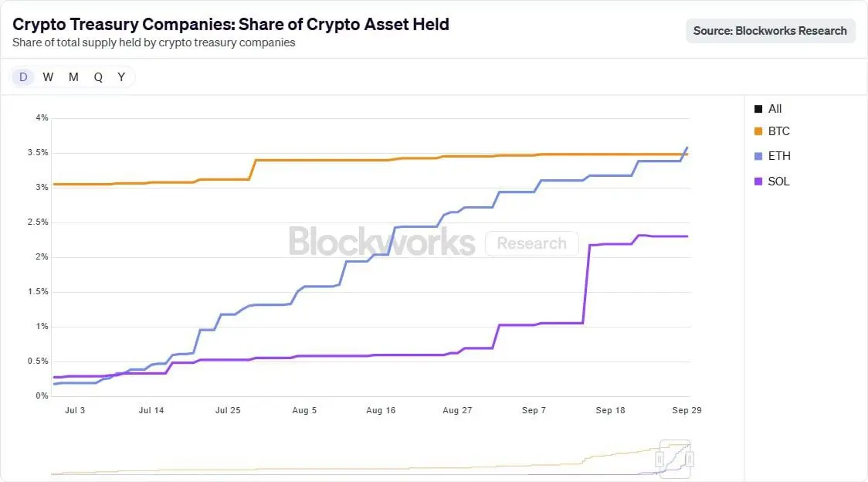Click the Source: Blockworks Research button
This screenshot has width=868, height=482.
click(x=770, y=31)
